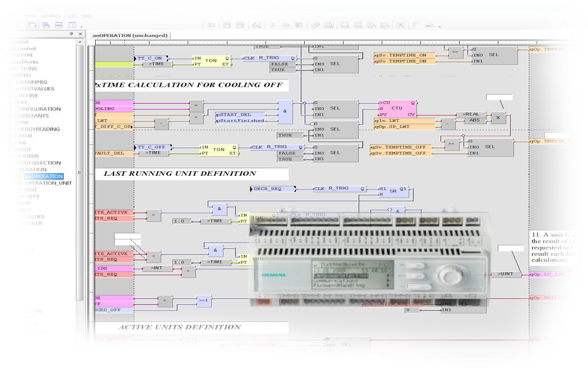Open the Window menu
This screenshot has width=588, height=368.
pos(49,16)
